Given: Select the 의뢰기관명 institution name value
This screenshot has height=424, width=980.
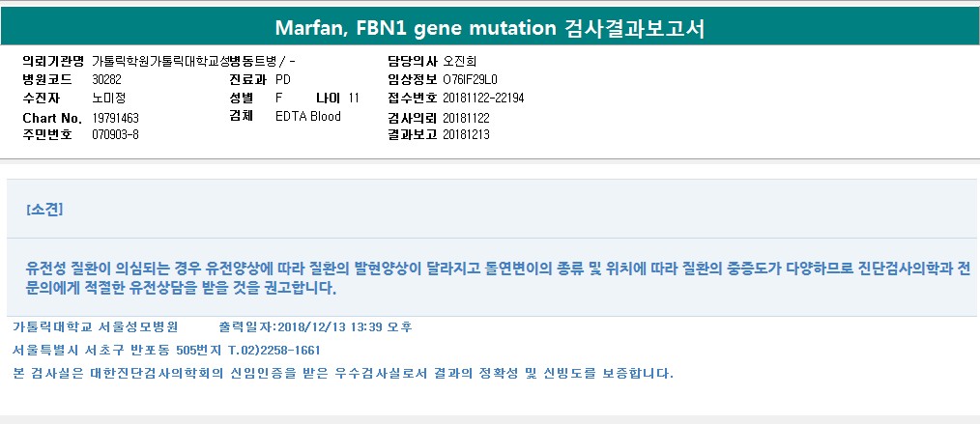Looking at the screenshot, I should click(x=200, y=61).
